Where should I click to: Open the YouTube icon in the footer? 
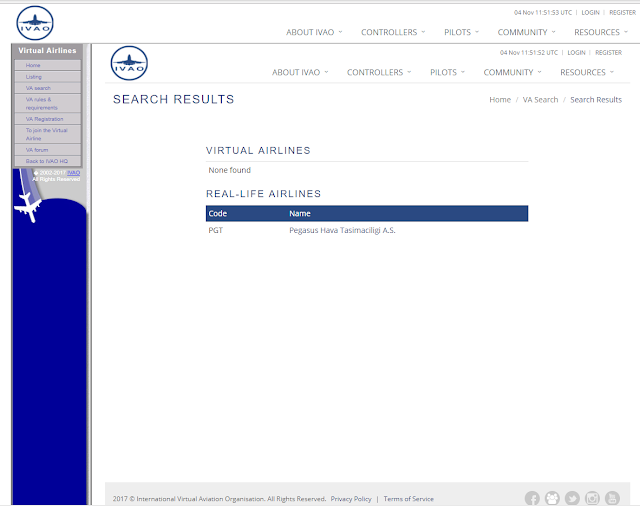point(612,498)
